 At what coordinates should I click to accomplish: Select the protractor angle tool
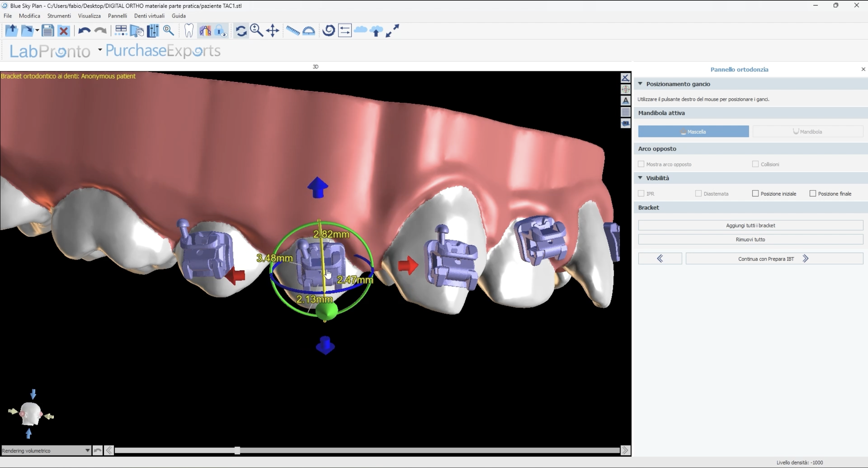coord(309,31)
